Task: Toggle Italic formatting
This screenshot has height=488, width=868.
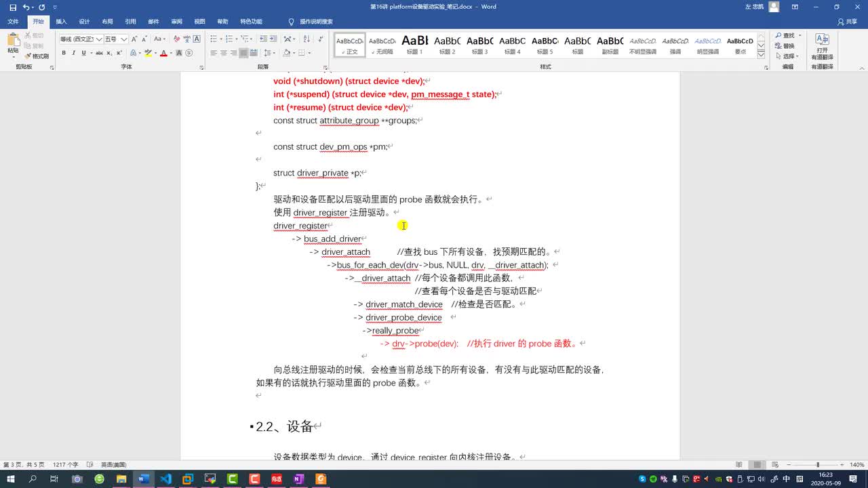Action: coord(74,53)
